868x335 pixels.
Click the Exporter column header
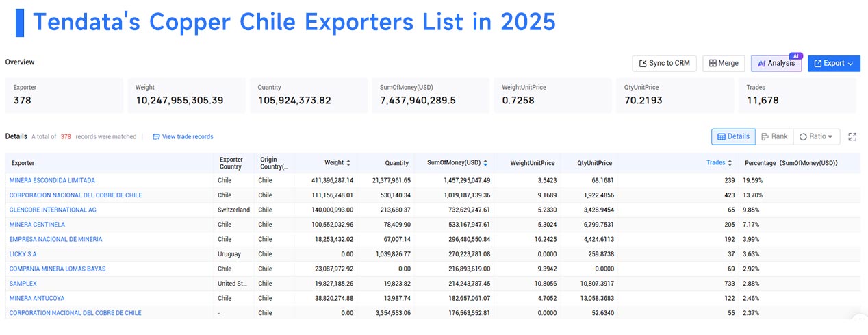[23, 163]
